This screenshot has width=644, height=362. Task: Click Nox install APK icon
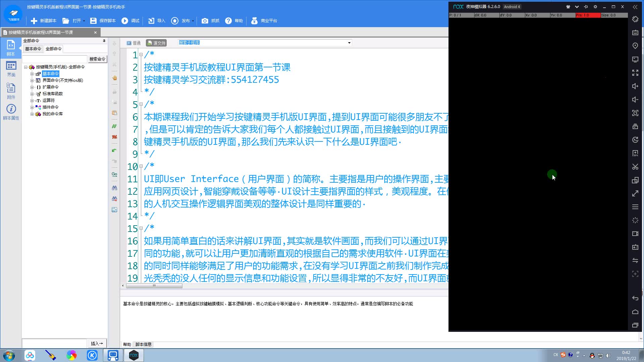tap(635, 153)
